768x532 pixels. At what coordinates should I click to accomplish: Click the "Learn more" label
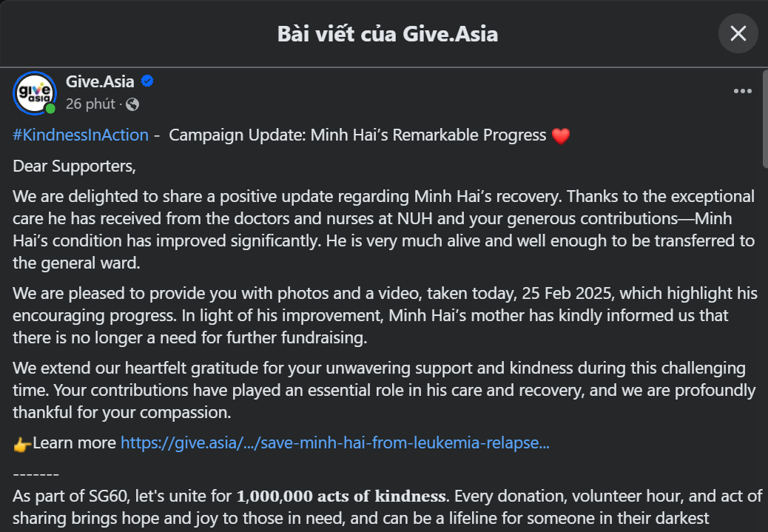[75, 442]
